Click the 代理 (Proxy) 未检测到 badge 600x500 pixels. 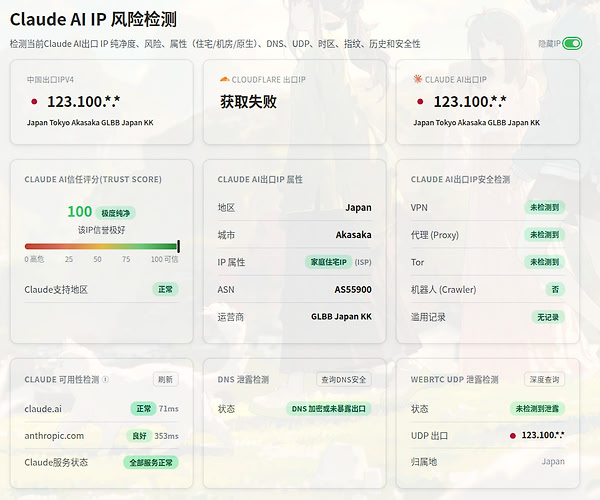click(x=545, y=235)
